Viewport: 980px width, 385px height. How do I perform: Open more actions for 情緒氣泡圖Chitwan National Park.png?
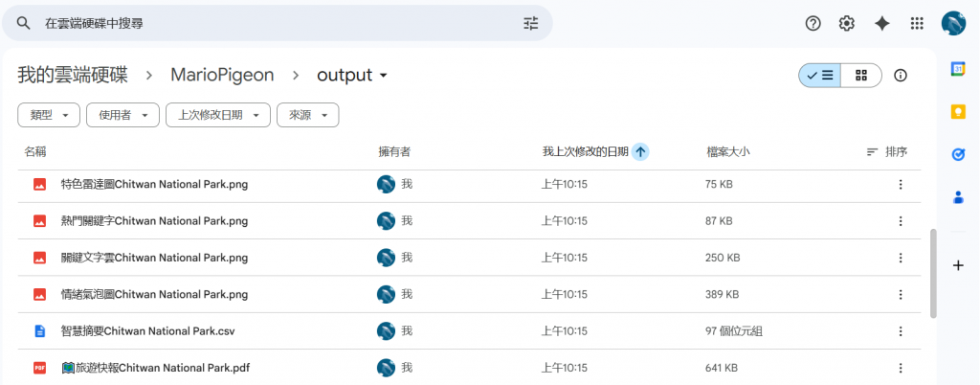coord(901,294)
